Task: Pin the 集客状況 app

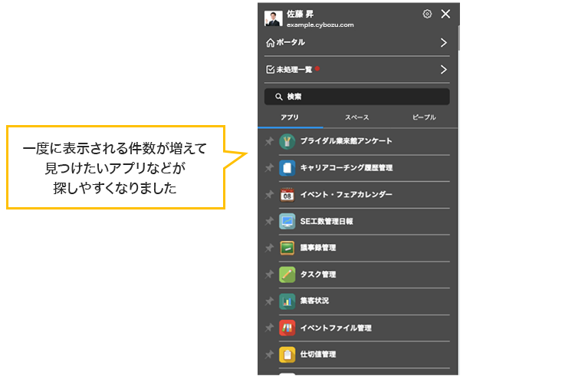Action: tap(269, 301)
